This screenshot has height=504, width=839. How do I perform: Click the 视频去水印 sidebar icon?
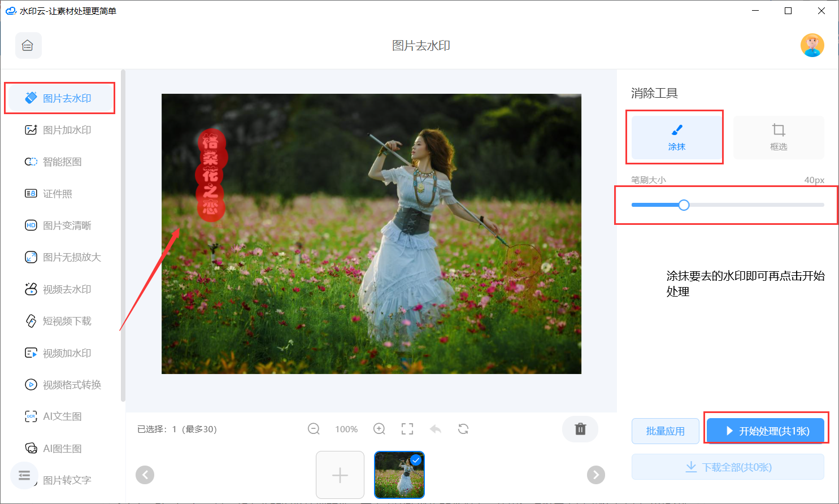31,289
